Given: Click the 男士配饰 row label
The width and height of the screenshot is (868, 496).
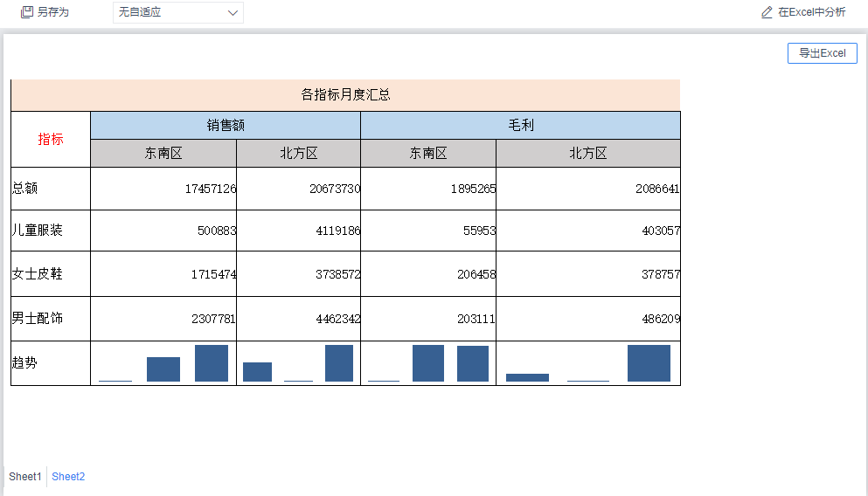Looking at the screenshot, I should (37, 318).
